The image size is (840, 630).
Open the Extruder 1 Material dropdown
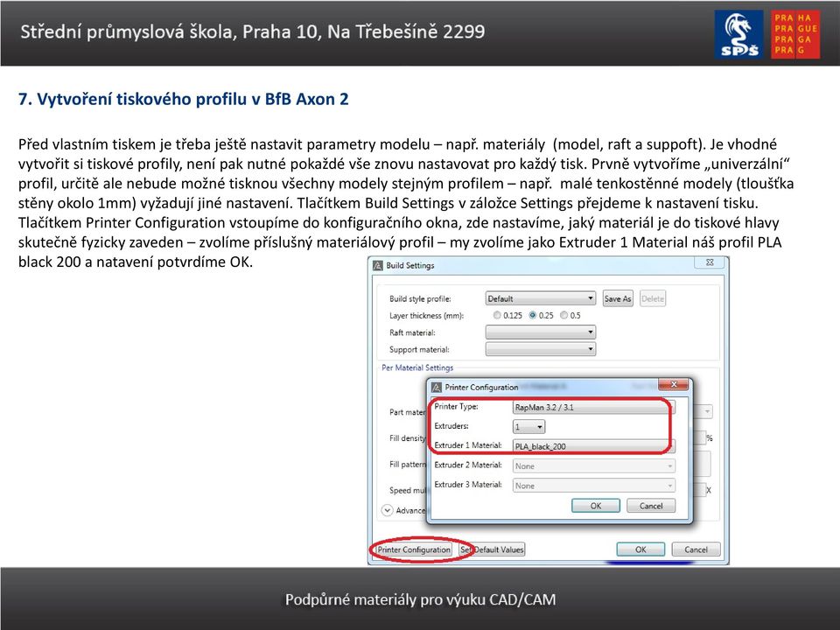(593, 446)
